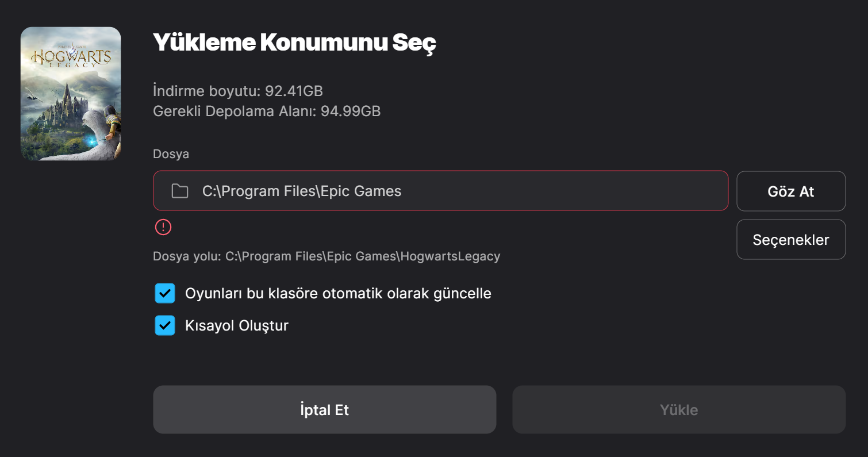Click the Yükle install button
868x457 pixels.
coord(679,409)
